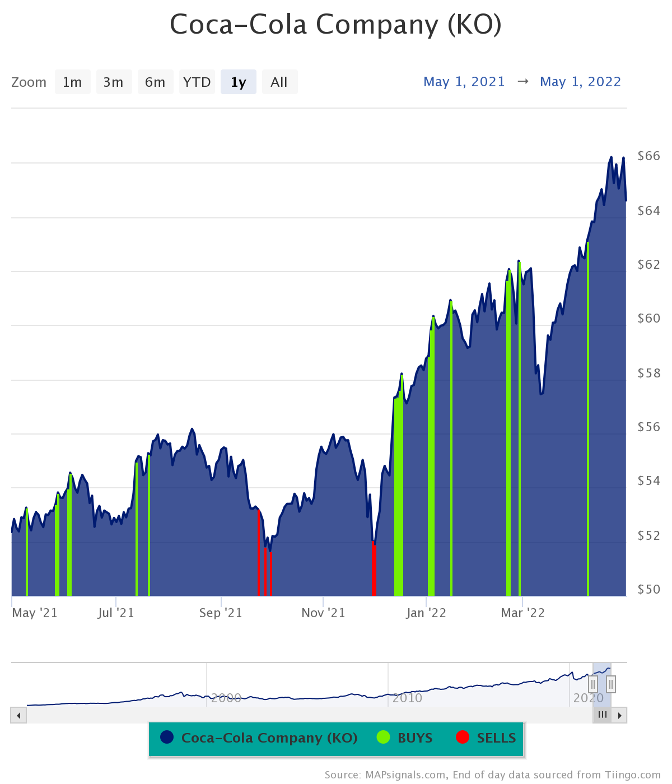Toggle SELLS series in legend
The width and height of the screenshot is (672, 784).
click(486, 738)
